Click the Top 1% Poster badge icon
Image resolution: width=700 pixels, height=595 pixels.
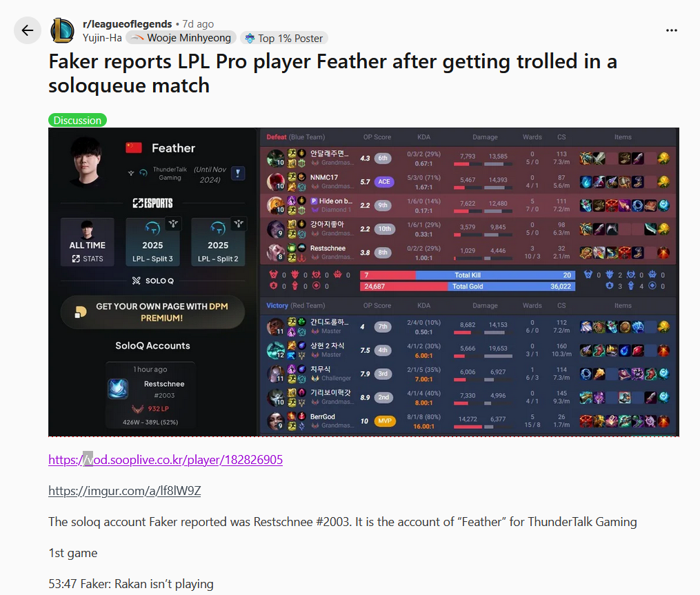(250, 39)
